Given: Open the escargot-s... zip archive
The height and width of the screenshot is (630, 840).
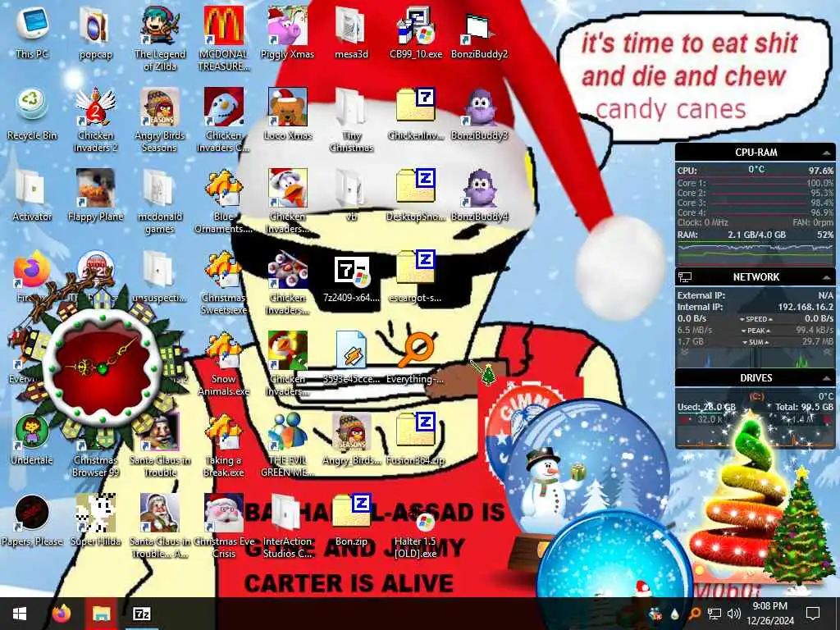Looking at the screenshot, I should click(416, 276).
